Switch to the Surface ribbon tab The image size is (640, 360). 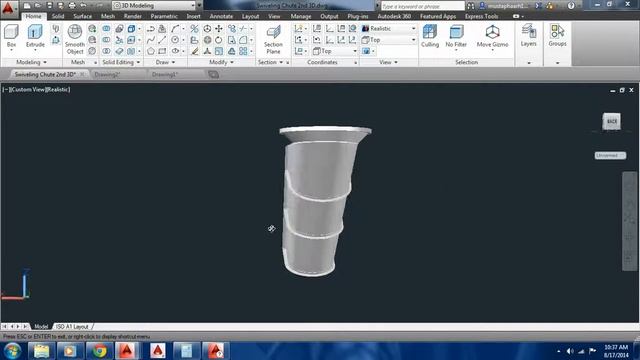(82, 16)
